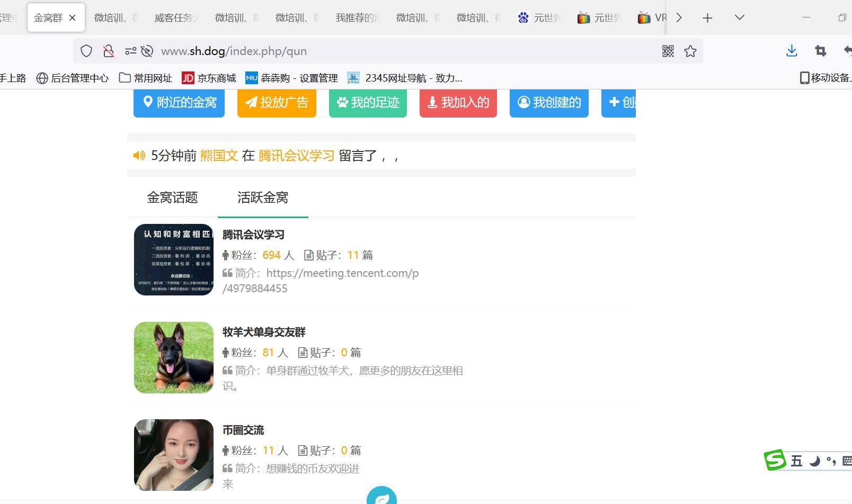
Task: Toggle the 五 input mode indicator
Action: click(796, 461)
